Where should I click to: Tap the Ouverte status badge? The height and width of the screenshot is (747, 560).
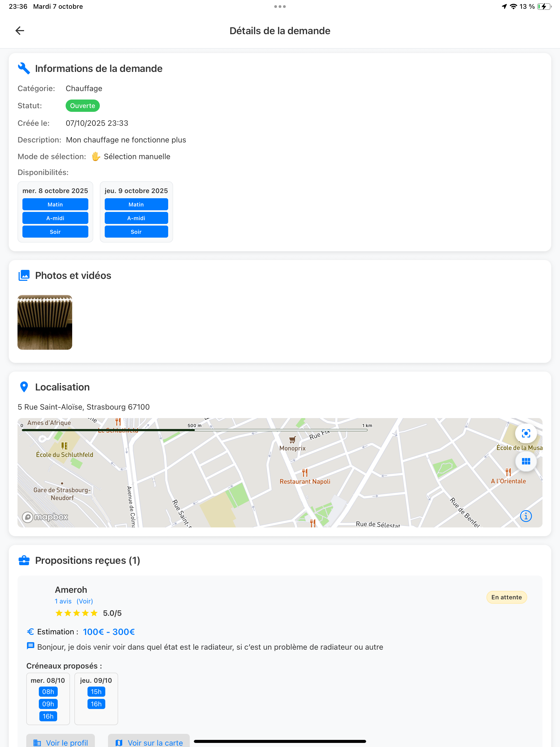tap(82, 106)
